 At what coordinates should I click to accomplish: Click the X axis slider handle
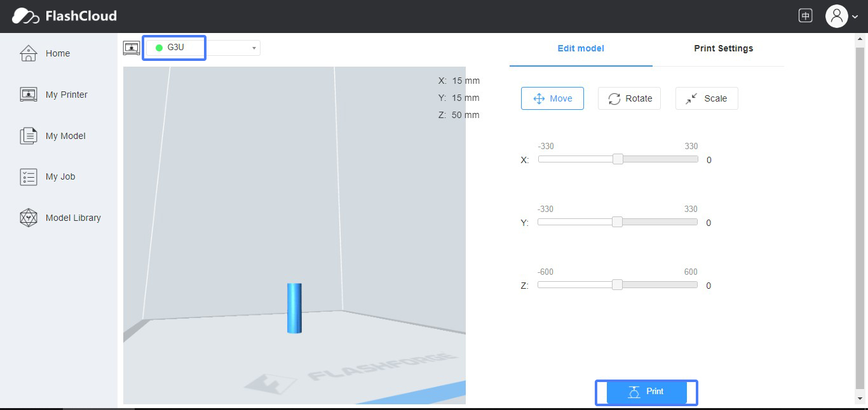618,159
